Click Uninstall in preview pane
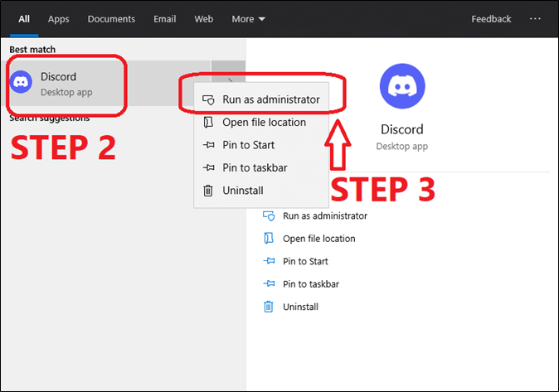 tap(300, 307)
